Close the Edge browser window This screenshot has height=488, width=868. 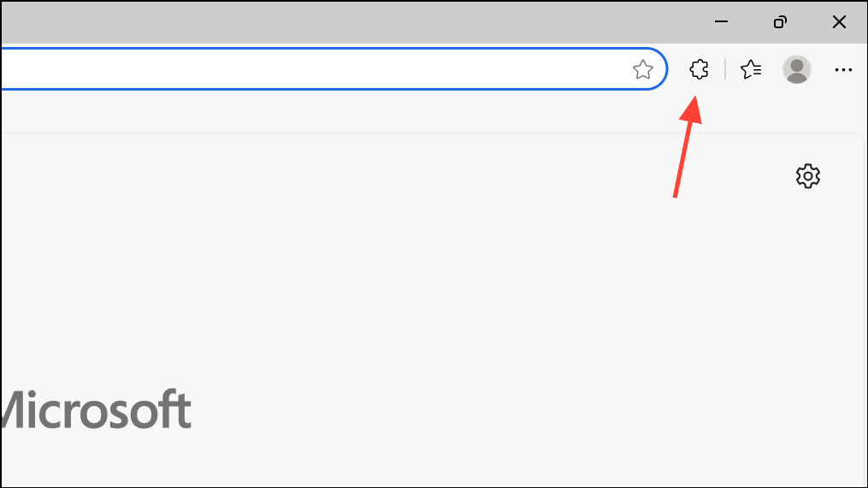coord(838,22)
